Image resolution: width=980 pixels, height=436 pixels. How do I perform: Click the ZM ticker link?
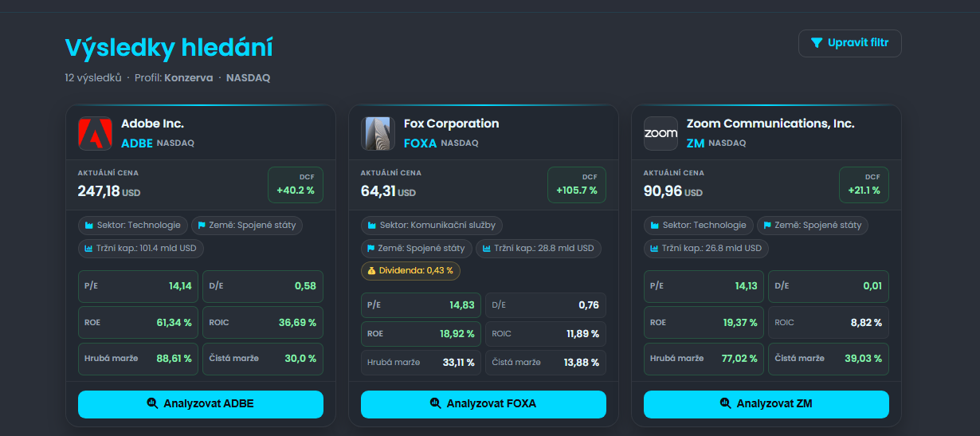(x=696, y=143)
